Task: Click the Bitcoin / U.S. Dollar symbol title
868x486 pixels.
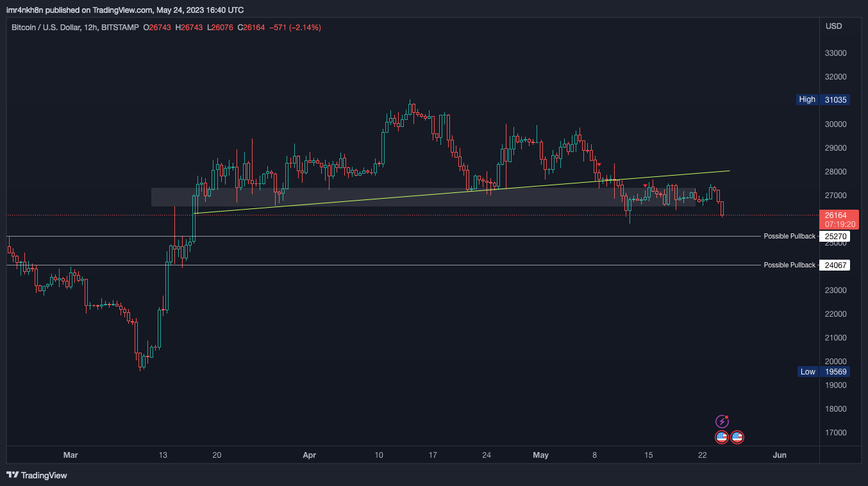Action: click(46, 28)
